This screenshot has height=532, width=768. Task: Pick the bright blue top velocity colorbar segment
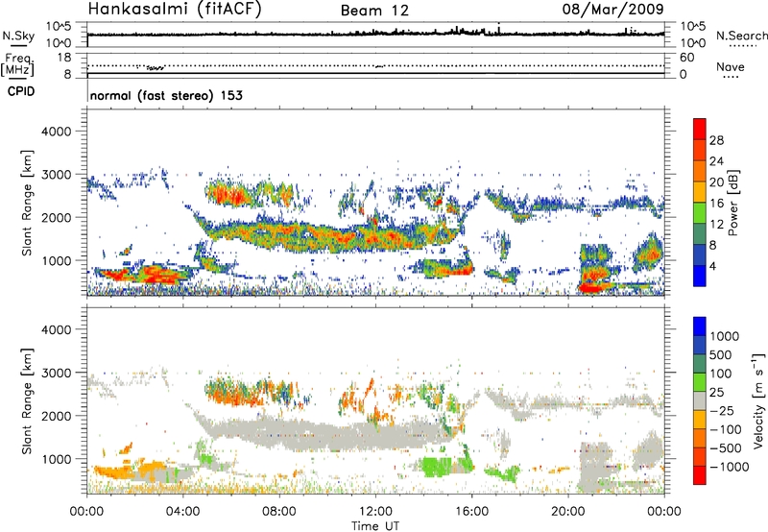tap(700, 326)
